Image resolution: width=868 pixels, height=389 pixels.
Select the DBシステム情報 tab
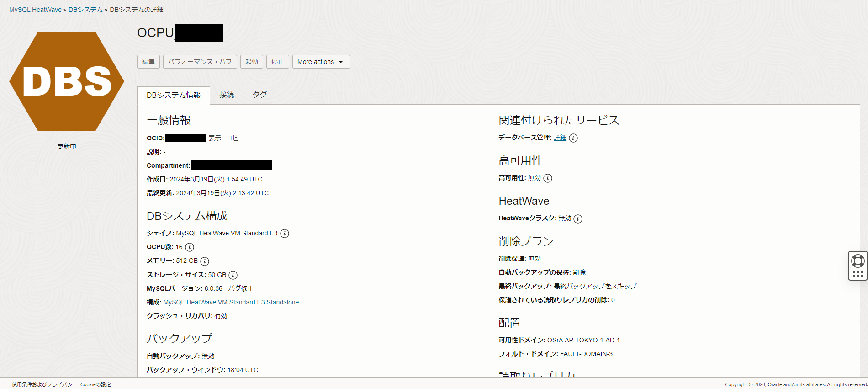coord(174,95)
